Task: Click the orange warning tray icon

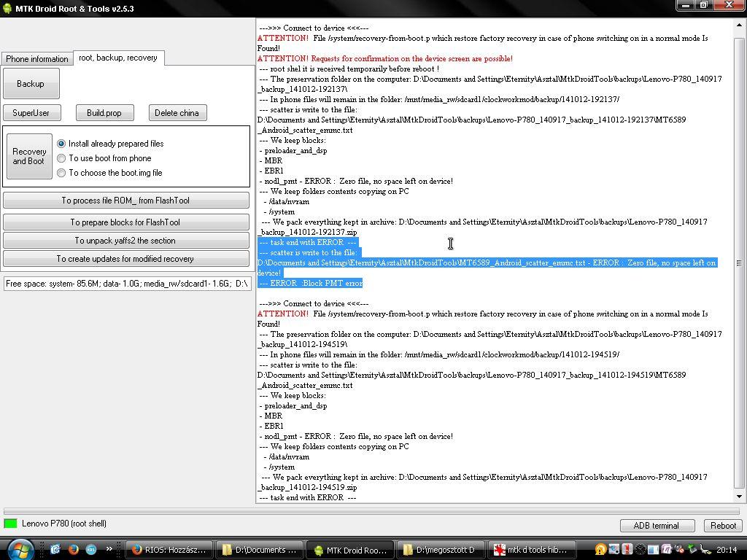Action: tap(601, 550)
